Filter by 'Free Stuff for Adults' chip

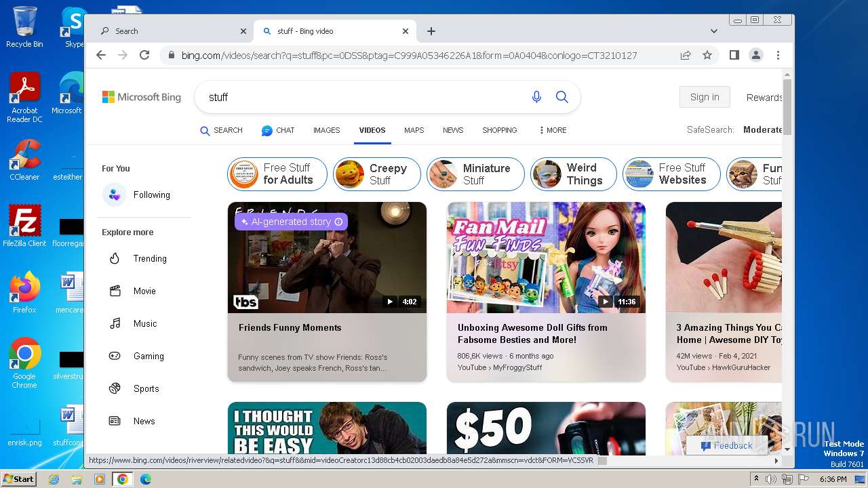(x=277, y=174)
